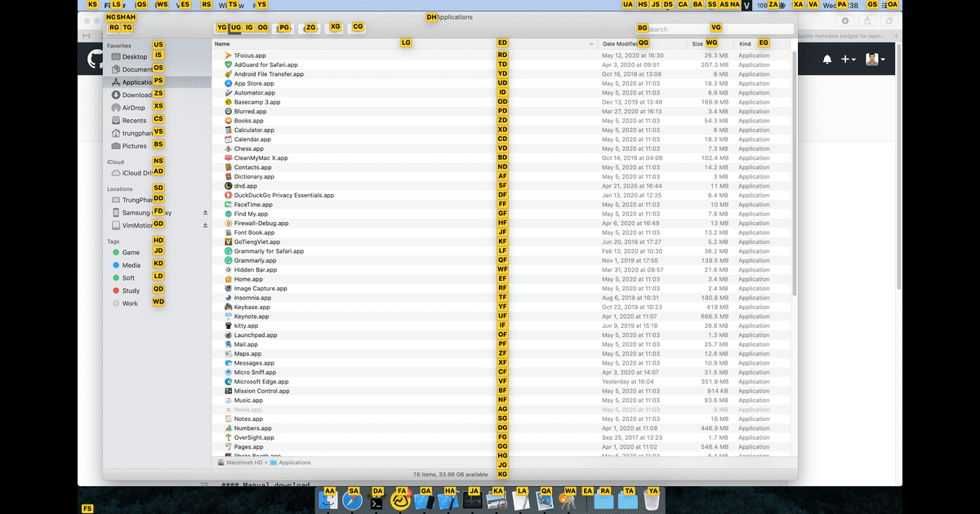Select the GoTiengViet.app file name

pyautogui.click(x=257, y=242)
